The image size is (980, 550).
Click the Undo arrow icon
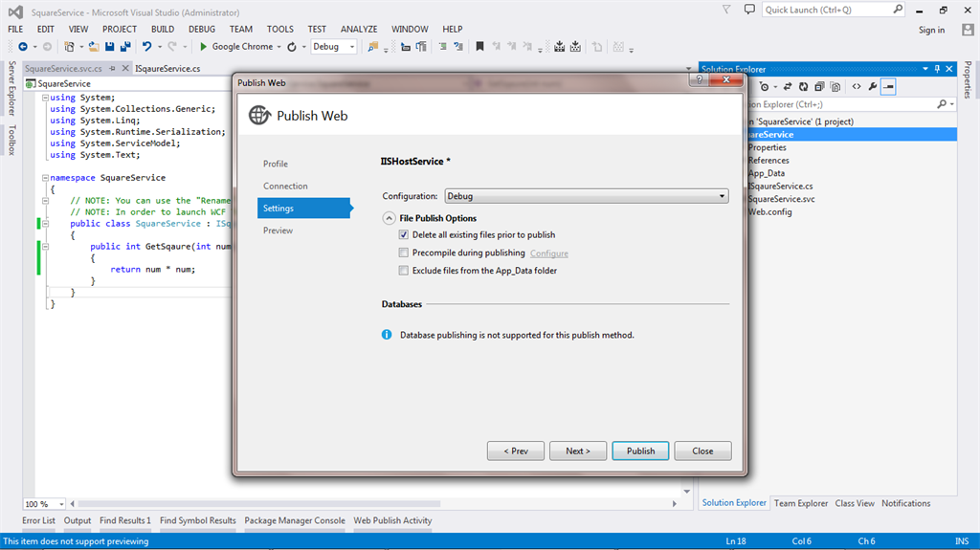(x=146, y=47)
